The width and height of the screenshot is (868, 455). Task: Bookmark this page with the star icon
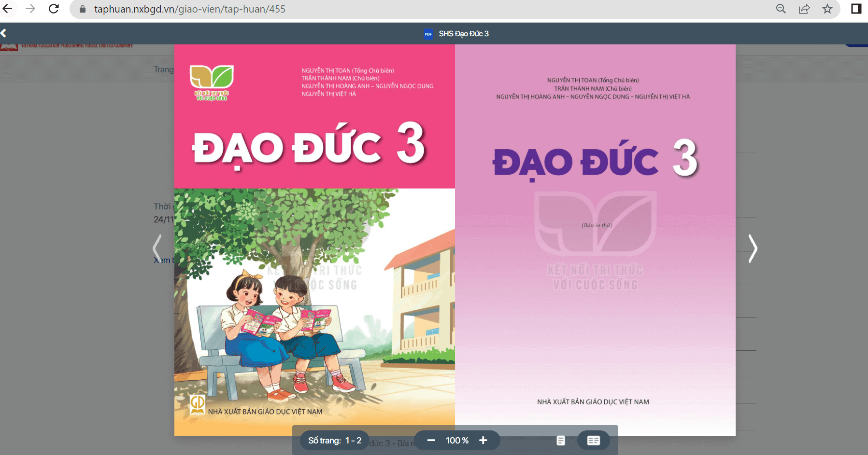[x=827, y=9]
